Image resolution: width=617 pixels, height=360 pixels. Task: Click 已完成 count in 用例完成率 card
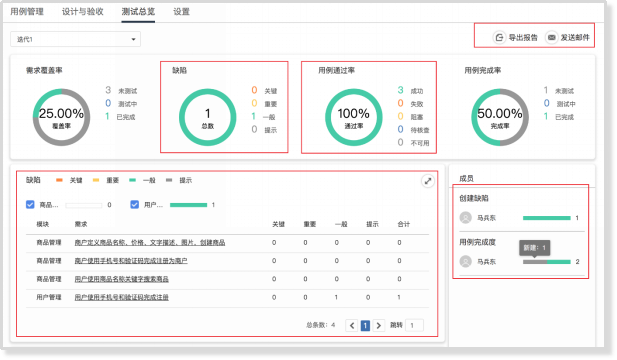coord(546,116)
